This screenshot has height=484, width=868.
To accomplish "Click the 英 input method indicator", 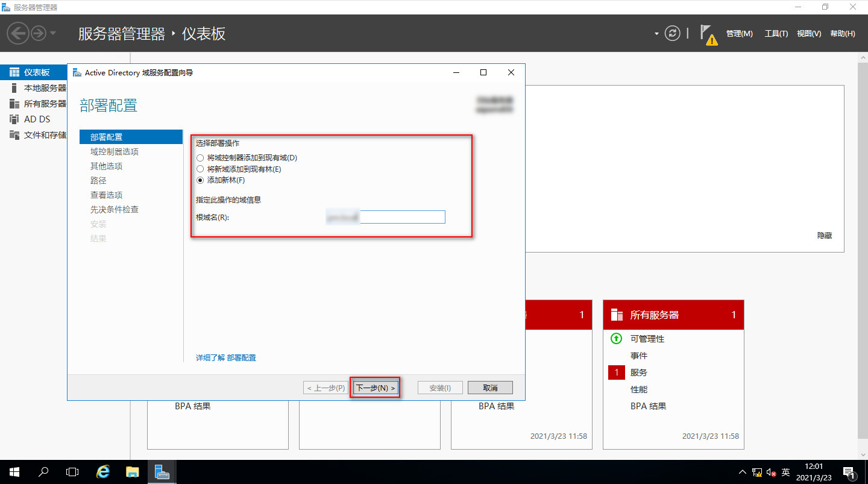I will [785, 473].
